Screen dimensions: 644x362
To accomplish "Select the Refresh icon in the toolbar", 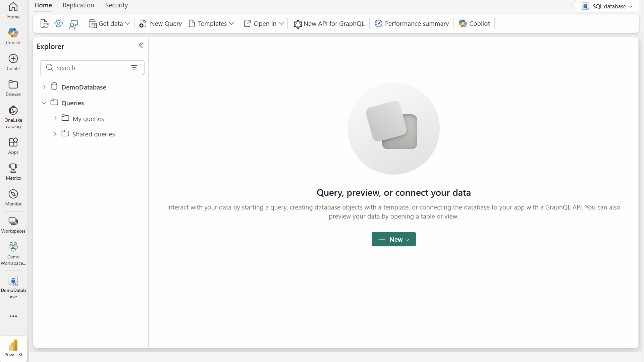I will tap(44, 23).
